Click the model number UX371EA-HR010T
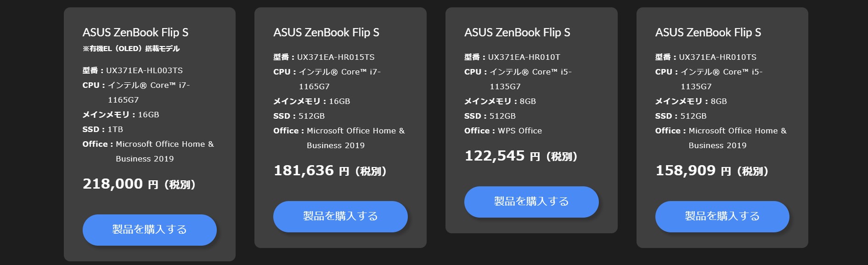The width and height of the screenshot is (868, 265). pyautogui.click(x=524, y=57)
